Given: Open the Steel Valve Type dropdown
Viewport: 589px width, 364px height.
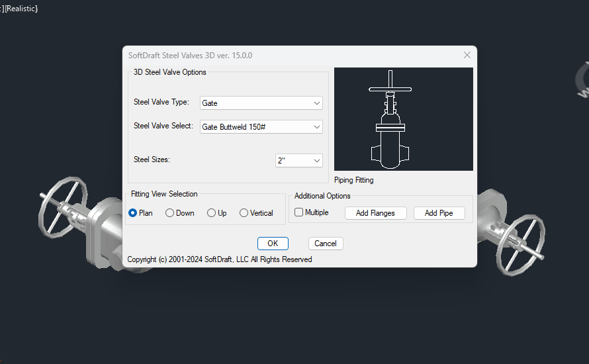Looking at the screenshot, I should click(261, 103).
